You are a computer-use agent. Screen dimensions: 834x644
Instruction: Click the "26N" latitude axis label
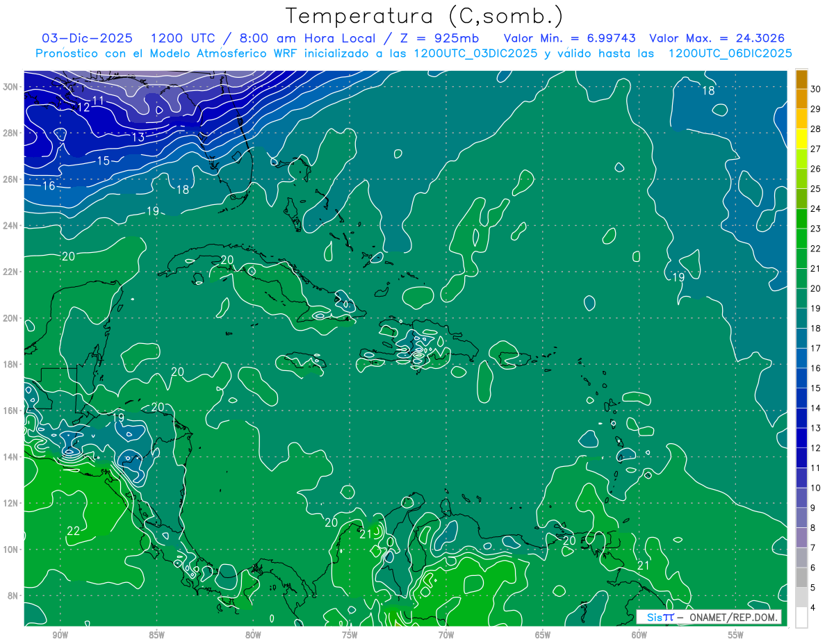[x=11, y=179]
